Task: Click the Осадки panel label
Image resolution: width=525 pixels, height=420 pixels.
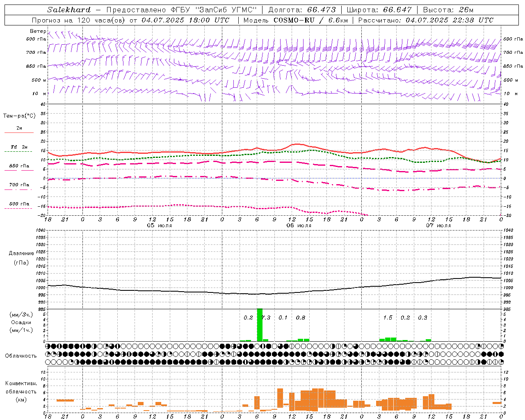Action: [21, 322]
